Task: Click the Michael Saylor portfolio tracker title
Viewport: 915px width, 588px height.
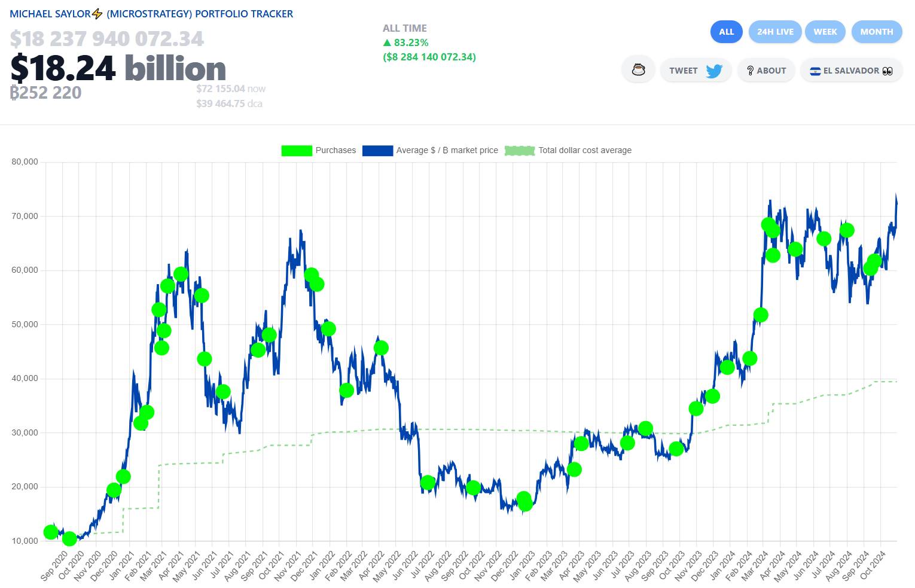Action: point(151,14)
